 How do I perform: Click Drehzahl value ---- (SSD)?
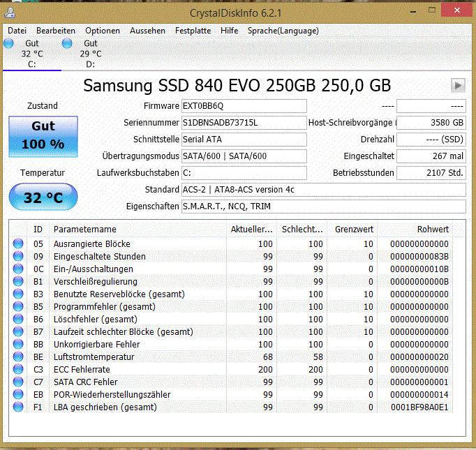tap(431, 140)
